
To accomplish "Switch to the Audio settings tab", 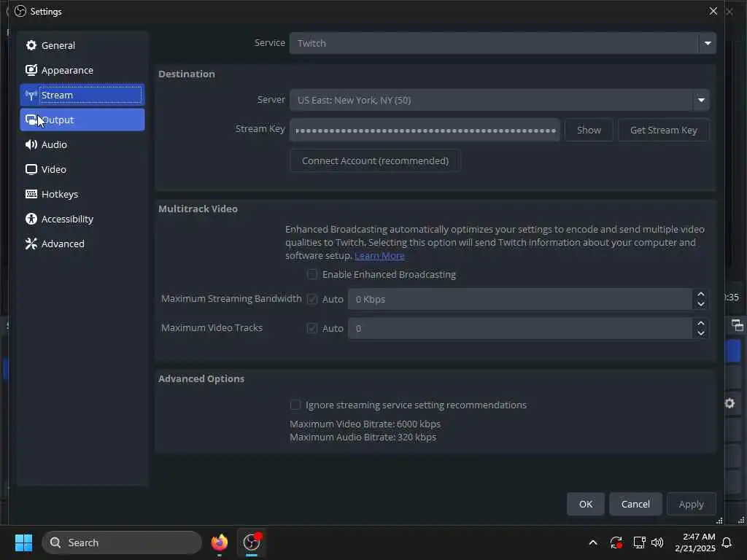I will tap(82, 144).
